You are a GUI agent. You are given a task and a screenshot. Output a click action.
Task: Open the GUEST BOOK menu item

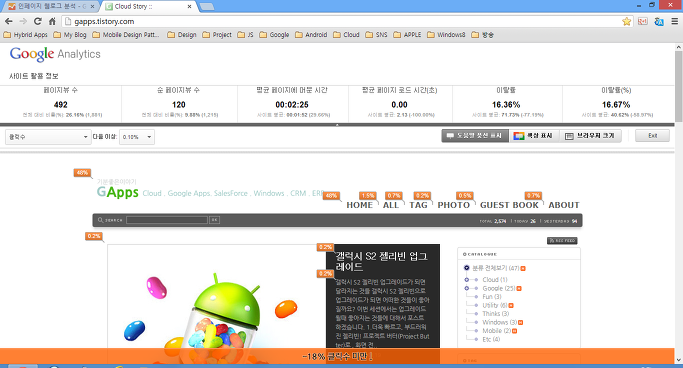(x=509, y=205)
